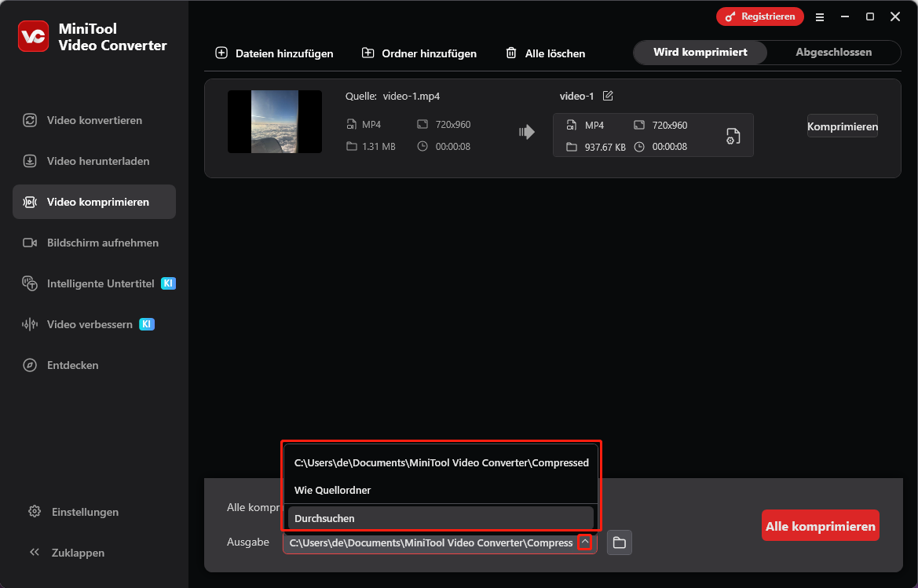Click the red Registrieren button

(760, 16)
